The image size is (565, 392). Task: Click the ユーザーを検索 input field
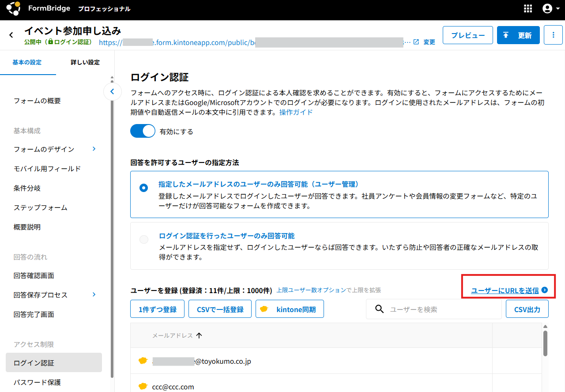click(441, 309)
